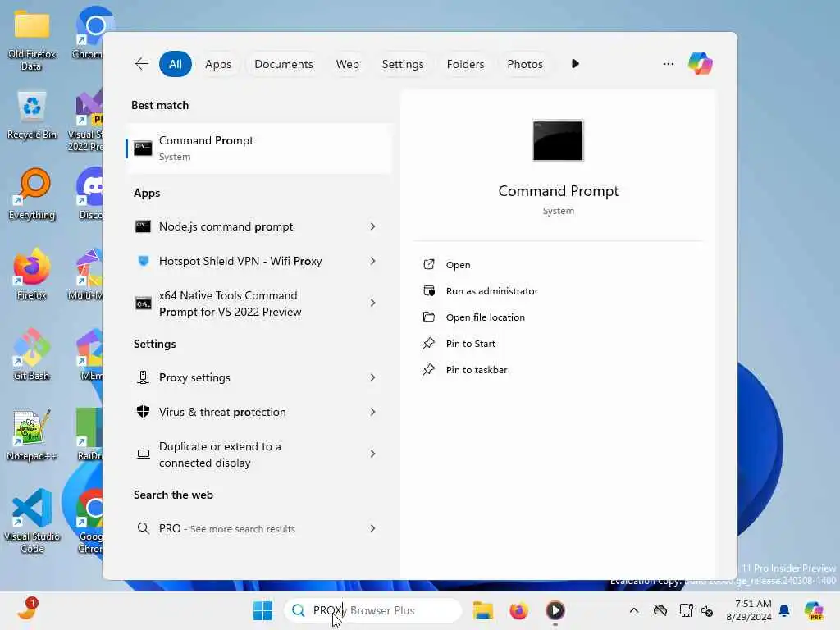This screenshot has width=840, height=630.
Task: Click the muted volume tray icon
Action: (x=707, y=610)
